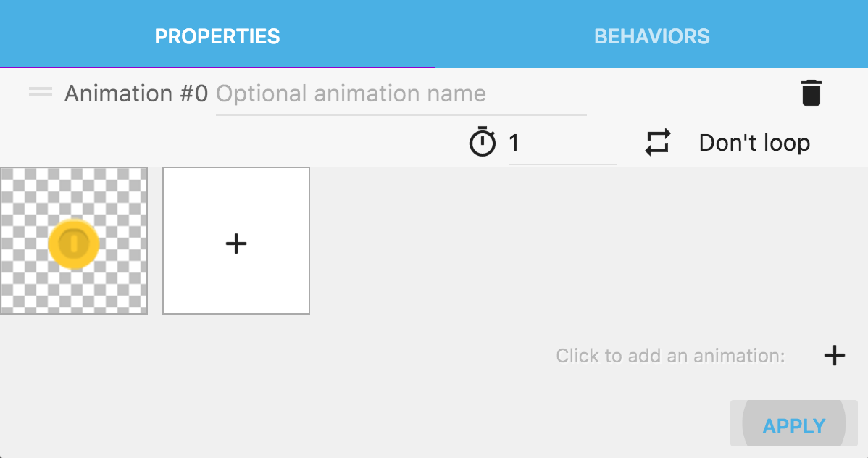Click the underline beneath the animation name field
868x458 pixels.
click(x=401, y=114)
